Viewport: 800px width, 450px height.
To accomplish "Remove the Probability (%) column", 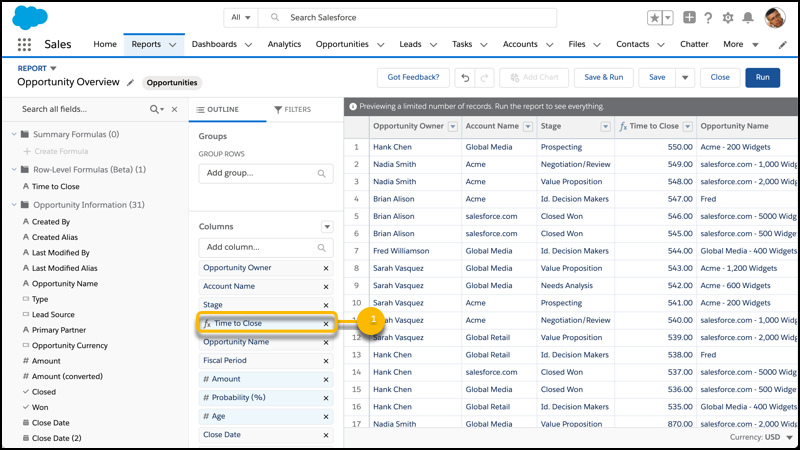I will (x=326, y=398).
